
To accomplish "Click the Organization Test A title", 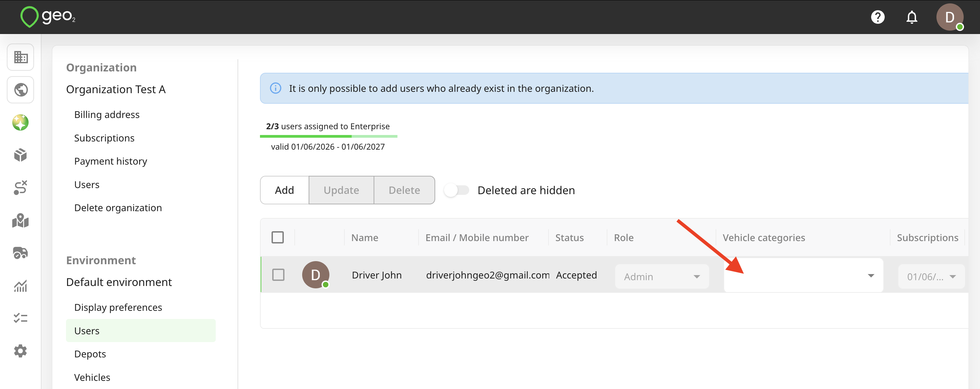I will (116, 89).
